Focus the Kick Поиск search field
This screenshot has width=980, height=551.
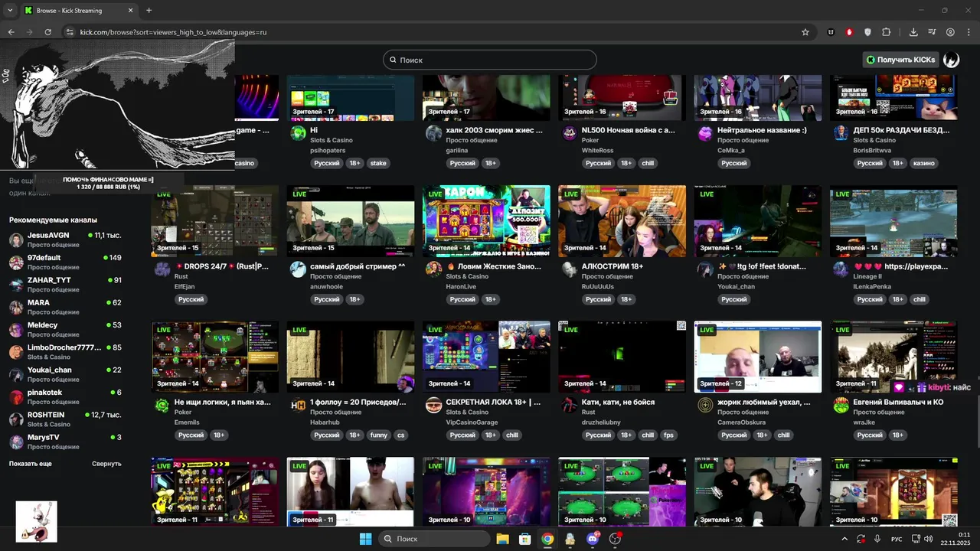490,60
